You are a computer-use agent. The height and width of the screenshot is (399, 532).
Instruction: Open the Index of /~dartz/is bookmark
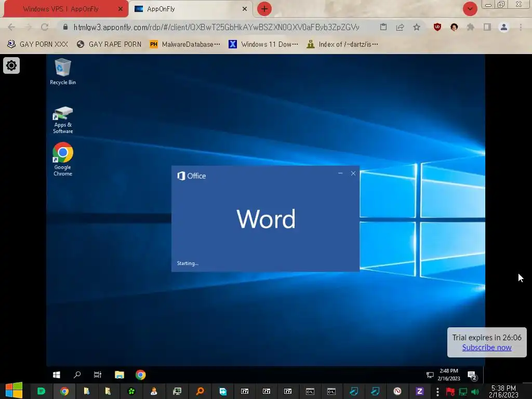[342, 44]
